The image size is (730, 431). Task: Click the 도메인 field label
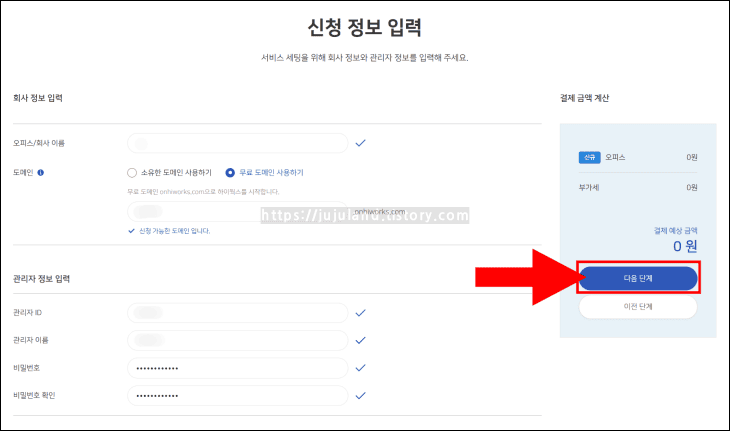[x=23, y=173]
